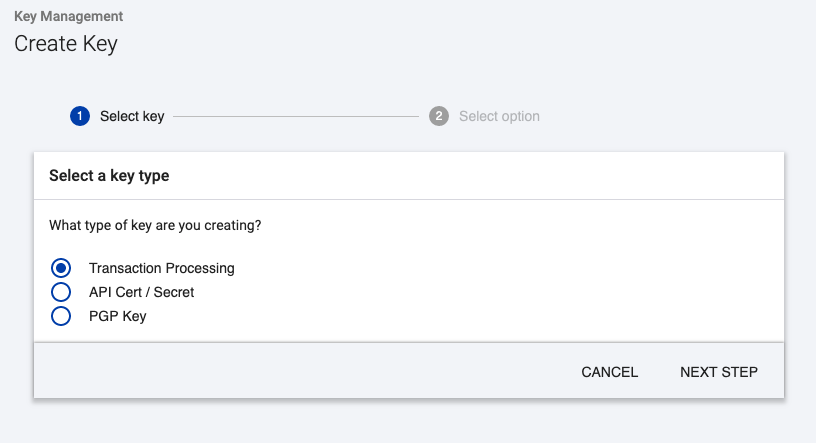The width and height of the screenshot is (816, 443).
Task: Click the step 2 number circle
Action: click(439, 116)
